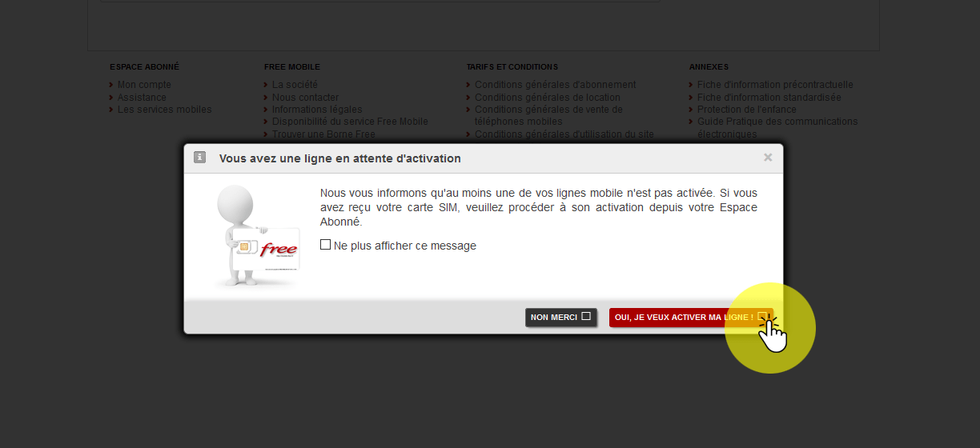The width and height of the screenshot is (980, 448).
Task: Click the message paragraph starting 'Nous vous informons'
Action: 538,208
